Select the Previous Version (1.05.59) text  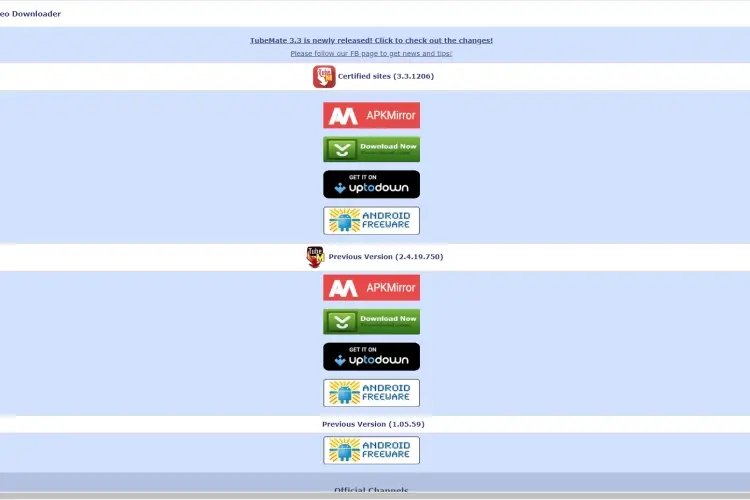(373, 424)
